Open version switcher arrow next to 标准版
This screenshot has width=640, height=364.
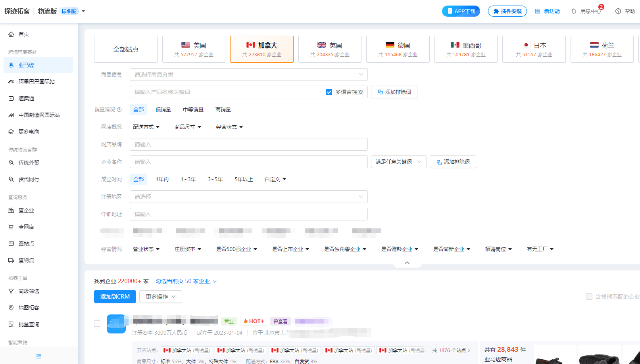pos(83,11)
